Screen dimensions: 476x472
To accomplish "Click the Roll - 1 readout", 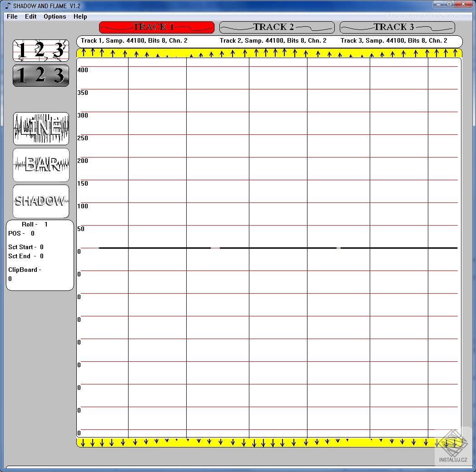I will pyautogui.click(x=35, y=225).
